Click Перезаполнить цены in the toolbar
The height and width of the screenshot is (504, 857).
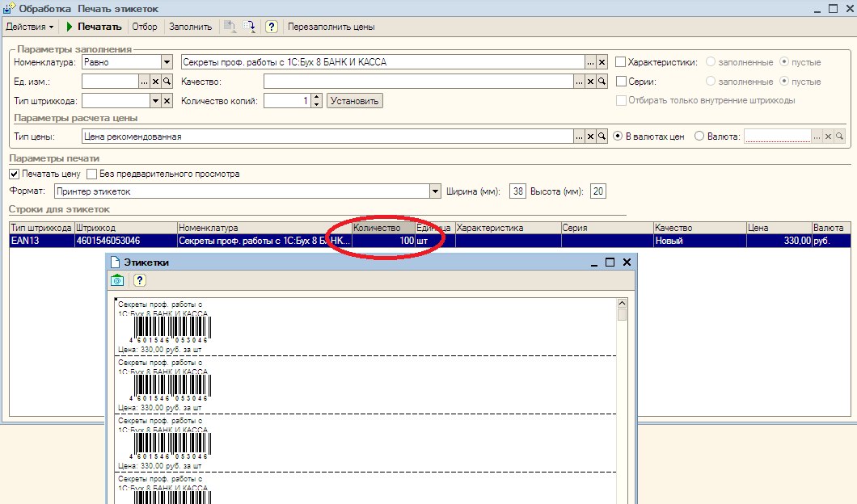tap(331, 27)
